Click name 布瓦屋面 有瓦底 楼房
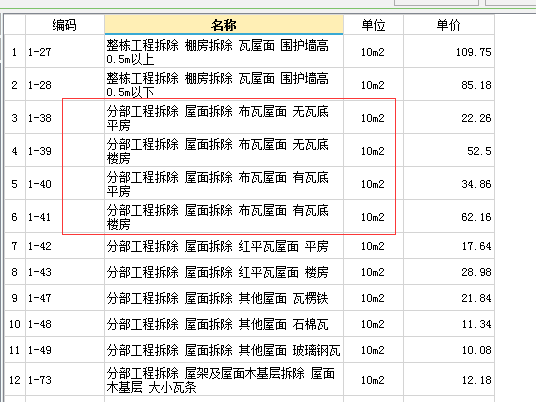Viewport: 536px width, 402px height. point(224,217)
